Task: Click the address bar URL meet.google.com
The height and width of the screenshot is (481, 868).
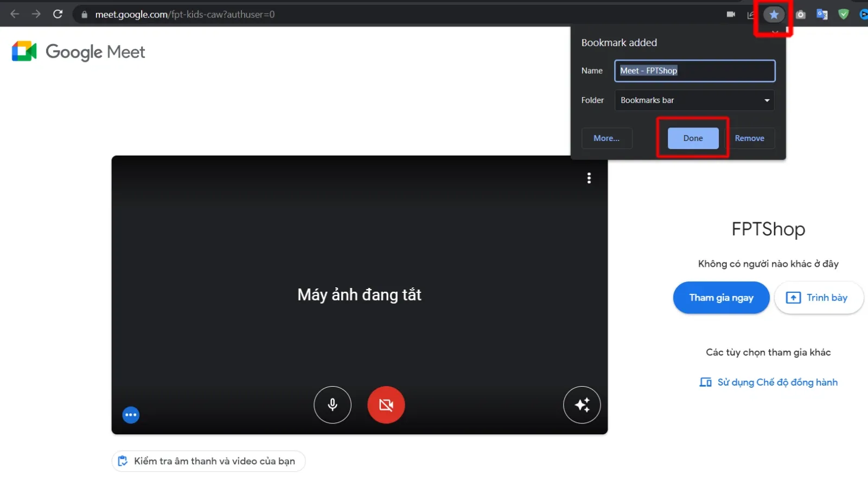Action: [x=185, y=15]
